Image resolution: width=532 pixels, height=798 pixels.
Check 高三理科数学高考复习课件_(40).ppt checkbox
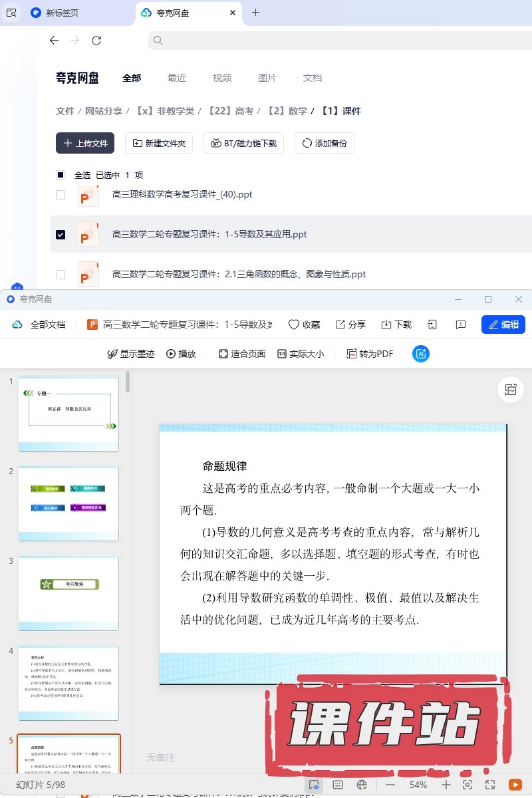click(x=61, y=195)
